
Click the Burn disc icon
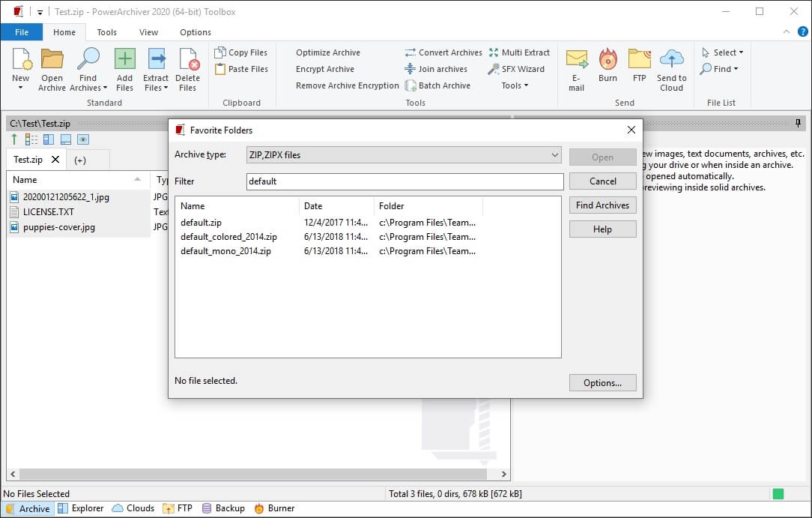coord(608,60)
